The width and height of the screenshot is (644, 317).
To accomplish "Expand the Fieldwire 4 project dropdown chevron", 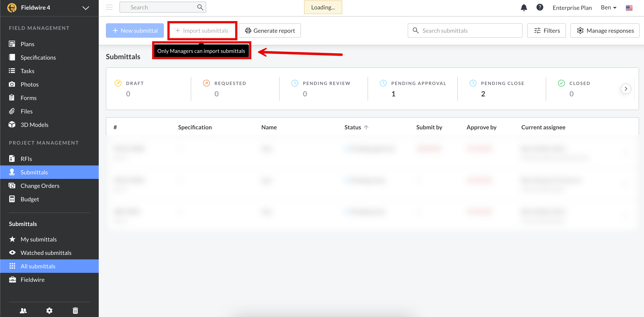I will pos(85,8).
